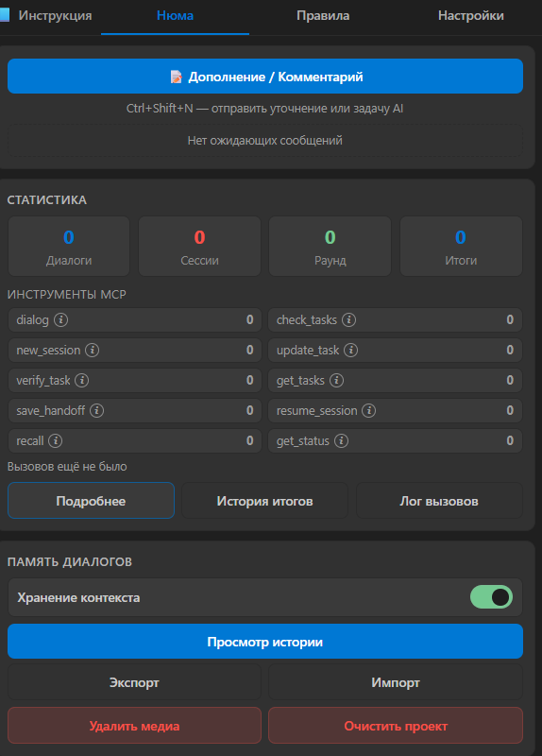This screenshot has height=756, width=542.
Task: Click info icon next to get_tasks
Action: (x=336, y=381)
